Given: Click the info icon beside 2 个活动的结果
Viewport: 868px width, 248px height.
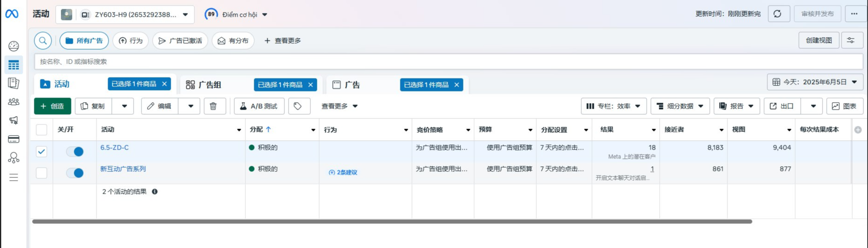Looking at the screenshot, I should (x=154, y=191).
